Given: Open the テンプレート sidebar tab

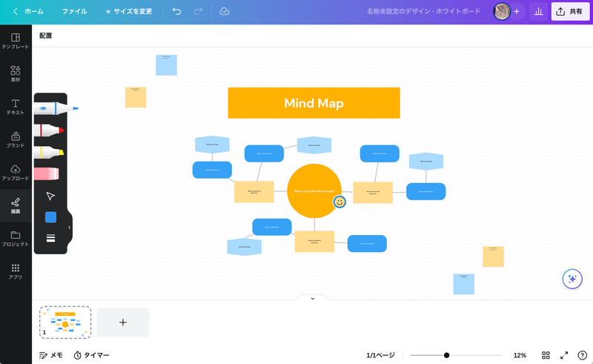Looking at the screenshot, I should [16, 41].
